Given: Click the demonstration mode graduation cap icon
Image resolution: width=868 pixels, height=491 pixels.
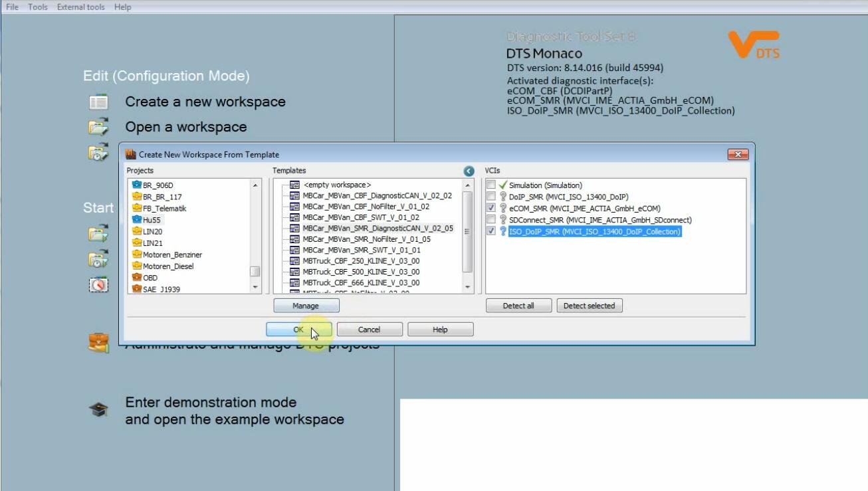Looking at the screenshot, I should pos(98,410).
